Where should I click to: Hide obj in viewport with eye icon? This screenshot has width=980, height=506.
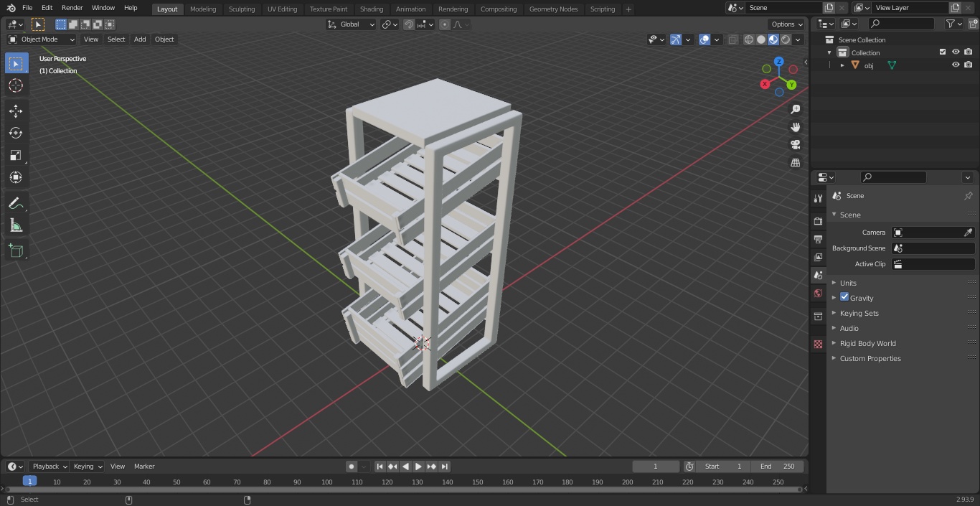(x=956, y=65)
